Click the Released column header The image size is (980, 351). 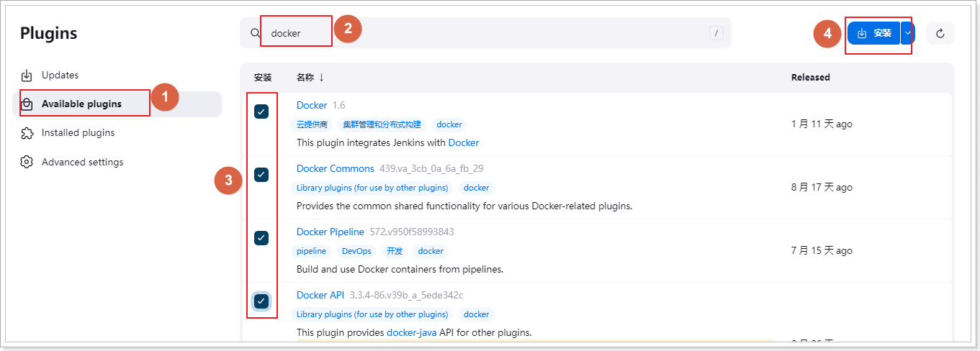(x=811, y=77)
